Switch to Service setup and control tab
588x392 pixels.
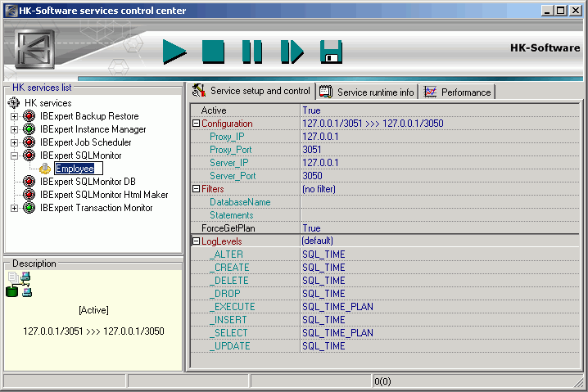[252, 91]
